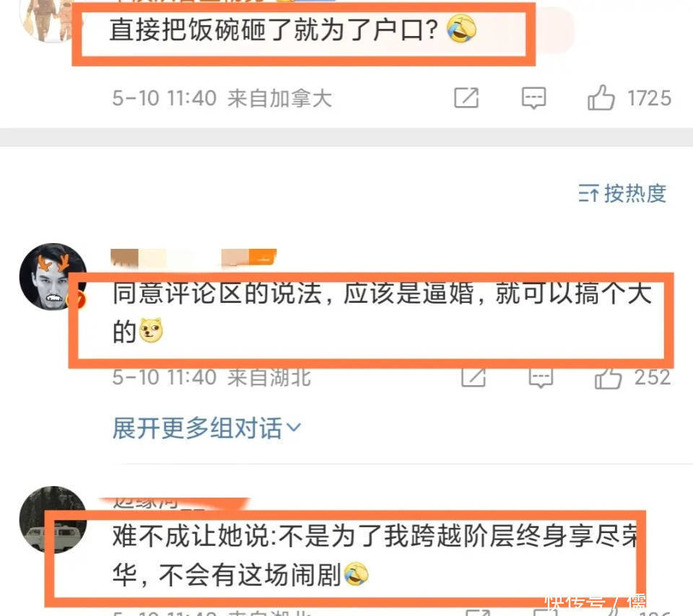Viewport: 693px width, 616px height.
Task: Open the antler-avatar user's profile picture
Action: tap(53, 277)
